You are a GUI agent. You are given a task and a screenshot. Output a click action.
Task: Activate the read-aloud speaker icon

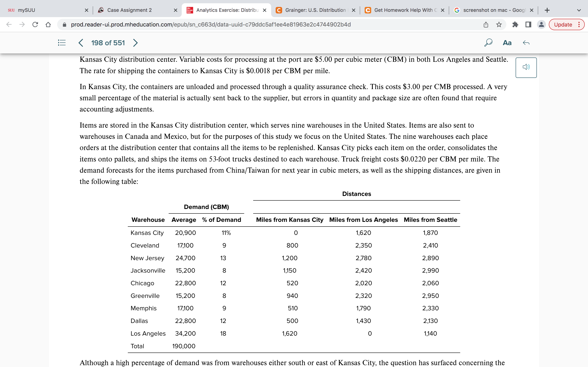(526, 67)
